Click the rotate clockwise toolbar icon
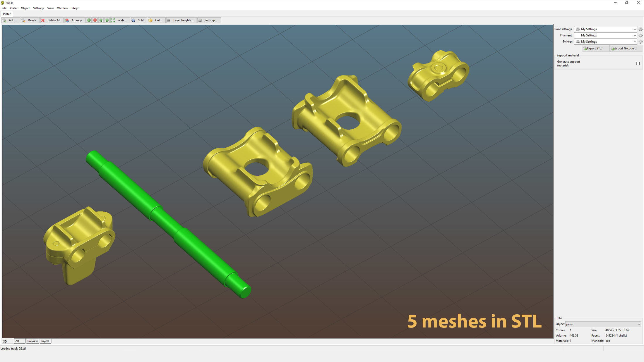The width and height of the screenshot is (644, 362). [107, 20]
